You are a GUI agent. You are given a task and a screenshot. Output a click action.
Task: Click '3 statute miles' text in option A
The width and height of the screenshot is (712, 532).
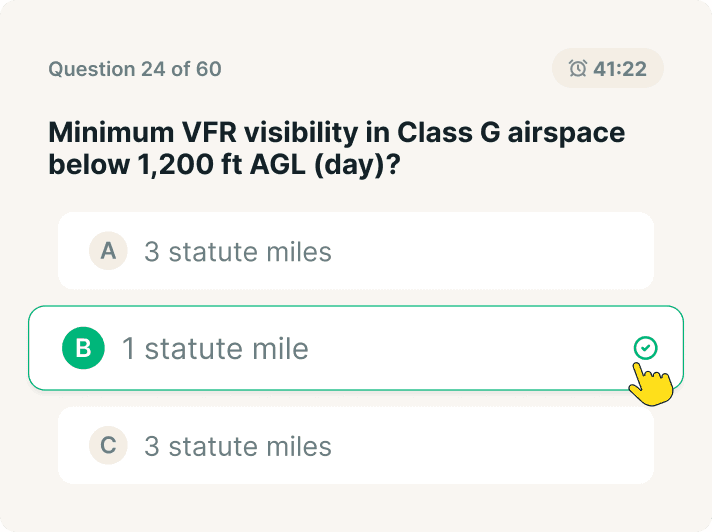[238, 251]
